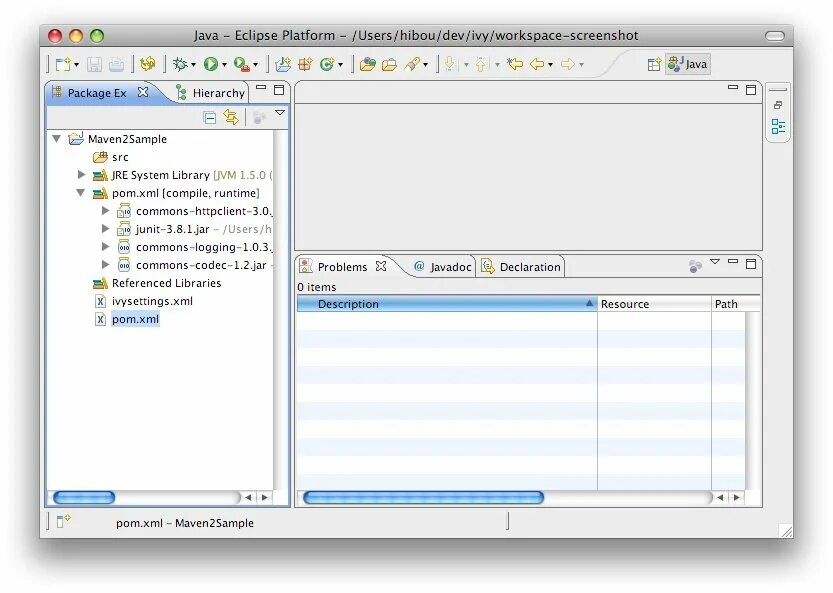833x593 pixels.
Task: Open the Run configurations dropdown arrow
Action: 224,65
